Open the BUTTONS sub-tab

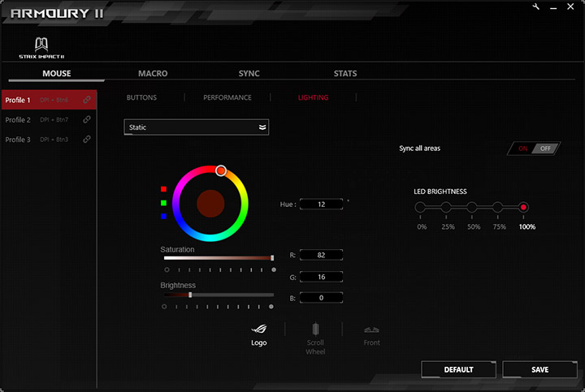[x=141, y=97]
